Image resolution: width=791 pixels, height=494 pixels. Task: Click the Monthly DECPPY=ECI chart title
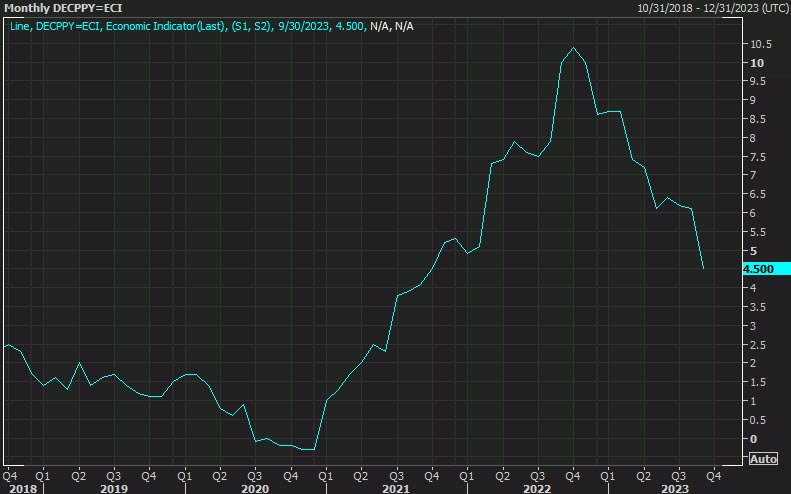[x=56, y=7]
